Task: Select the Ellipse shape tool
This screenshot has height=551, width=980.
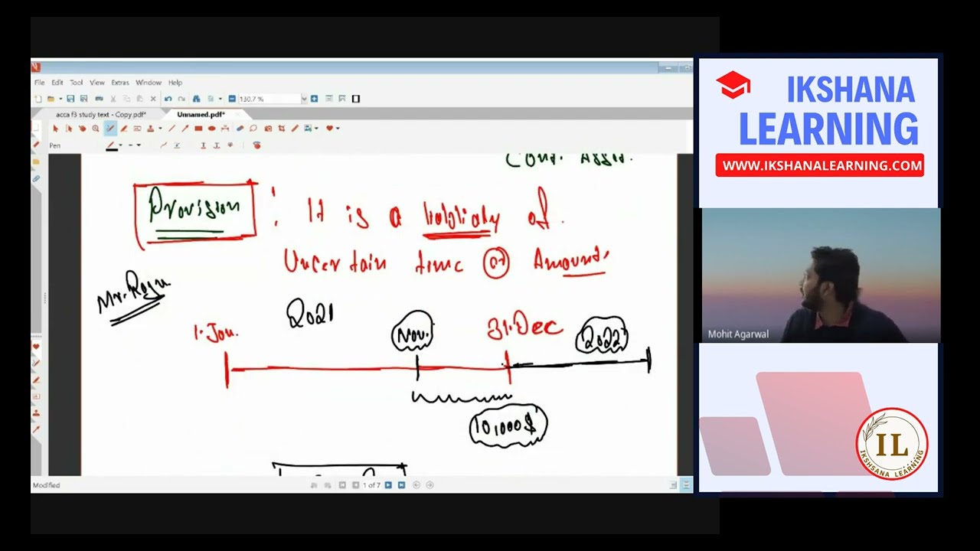Action: pos(211,129)
